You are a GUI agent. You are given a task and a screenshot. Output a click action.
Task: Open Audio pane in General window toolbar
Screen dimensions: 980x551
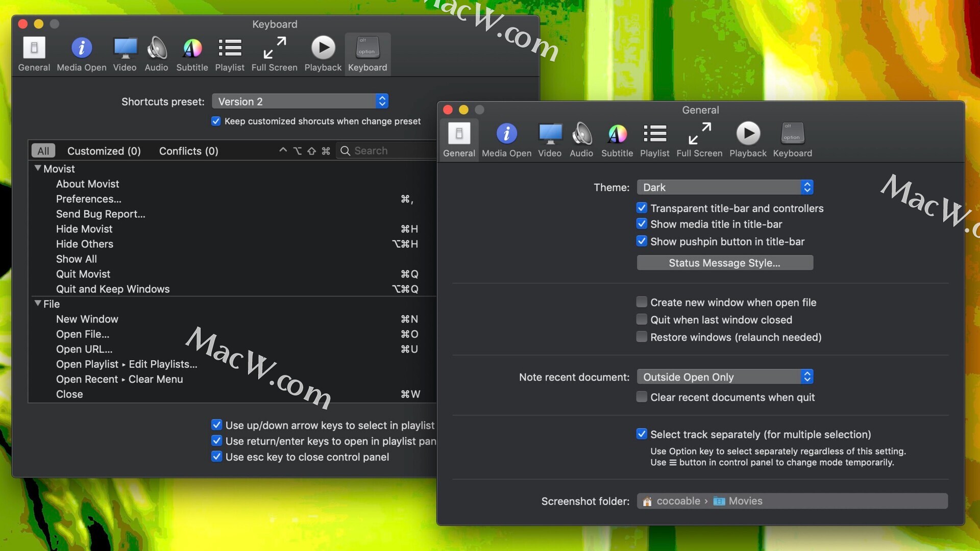(x=581, y=140)
